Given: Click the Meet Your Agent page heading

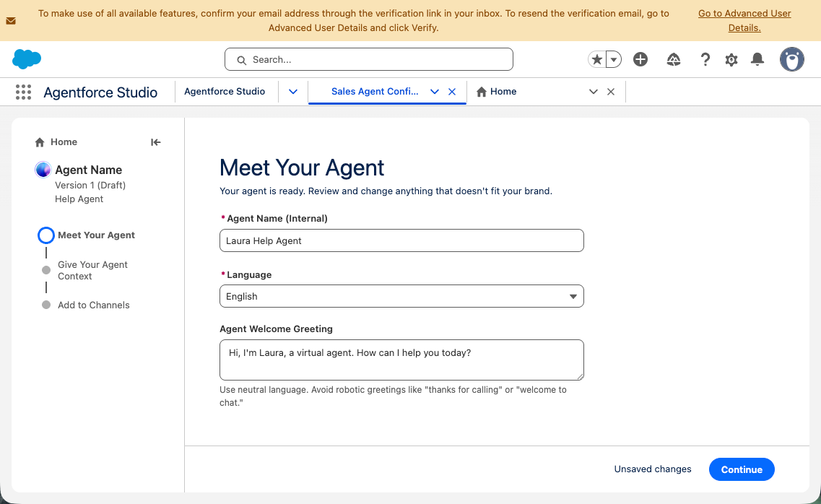Looking at the screenshot, I should click(x=302, y=168).
